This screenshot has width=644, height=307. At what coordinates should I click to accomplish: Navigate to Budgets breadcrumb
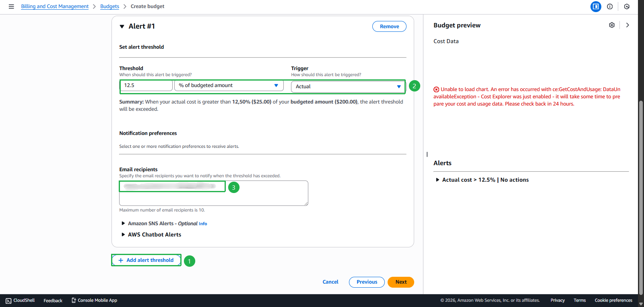point(109,6)
